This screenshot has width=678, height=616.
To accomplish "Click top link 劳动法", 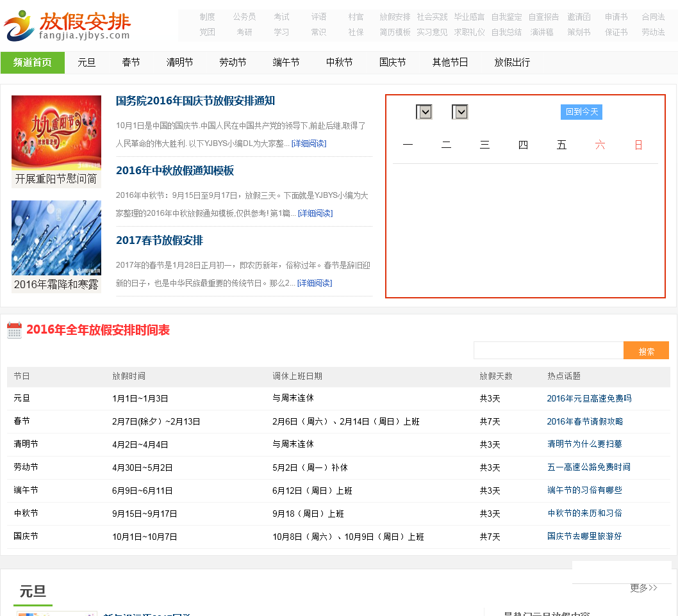I will point(653,32).
